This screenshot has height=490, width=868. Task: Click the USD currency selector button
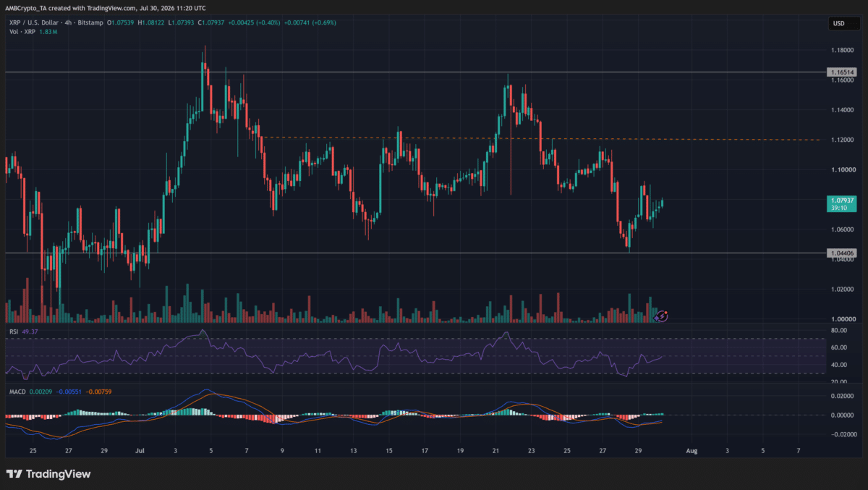pos(845,24)
